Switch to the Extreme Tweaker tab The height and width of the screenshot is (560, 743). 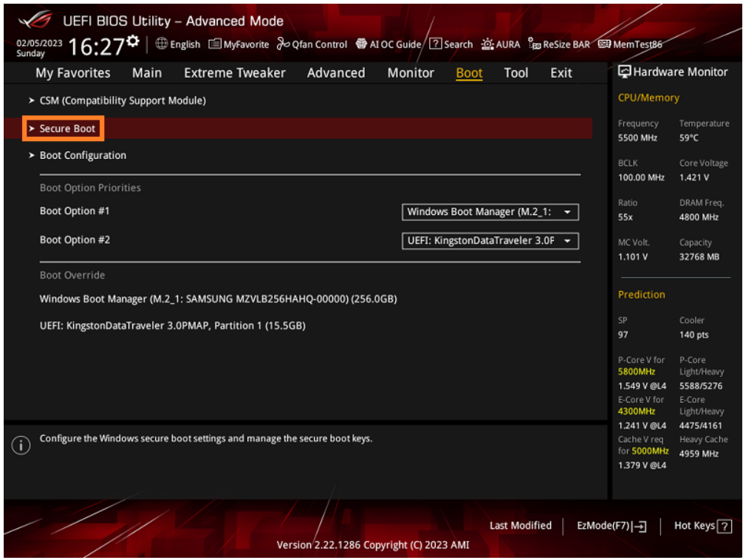(234, 72)
